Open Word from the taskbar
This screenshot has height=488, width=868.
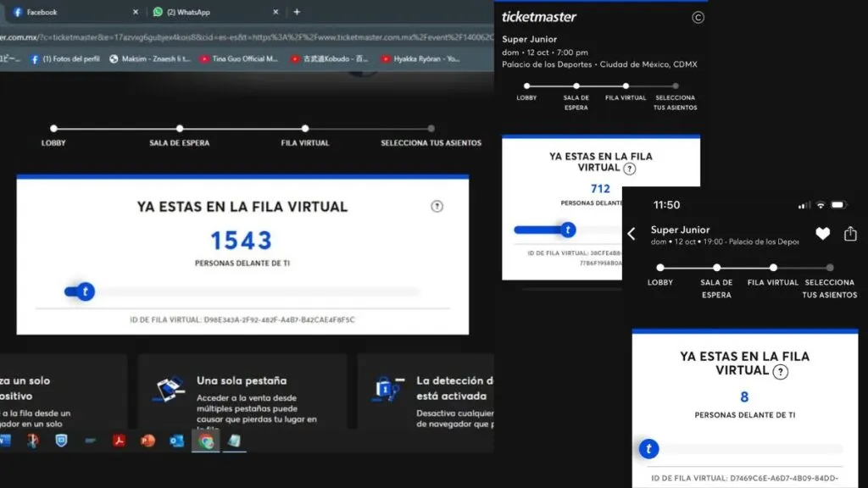5,441
